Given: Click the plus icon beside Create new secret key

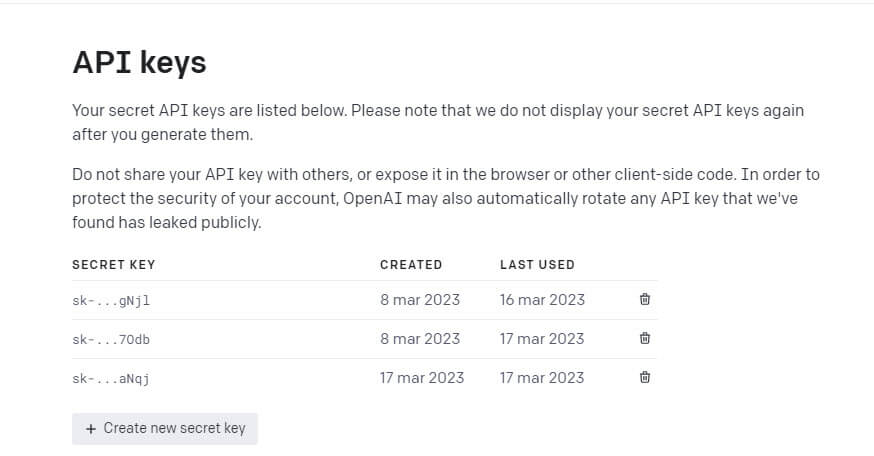Looking at the screenshot, I should (92, 428).
